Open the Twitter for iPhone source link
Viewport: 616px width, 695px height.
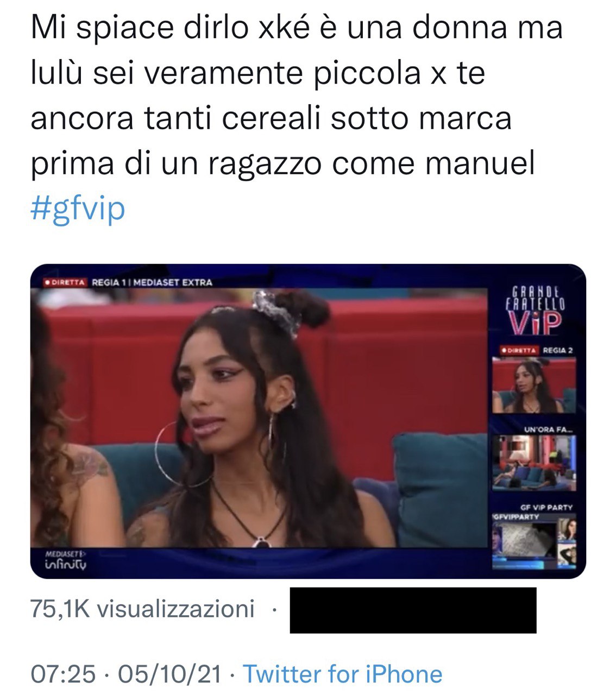coord(342,674)
